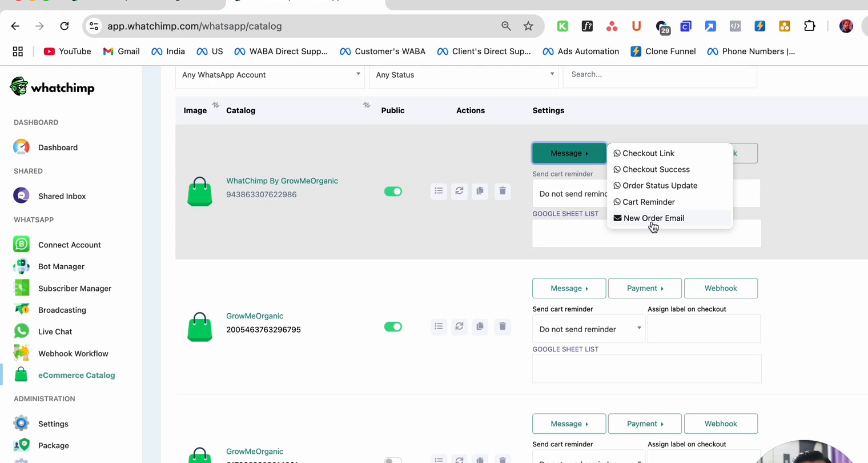The width and height of the screenshot is (868, 463).
Task: Open product list for WhatChimp By GrowMeOrganic
Action: pos(439,191)
